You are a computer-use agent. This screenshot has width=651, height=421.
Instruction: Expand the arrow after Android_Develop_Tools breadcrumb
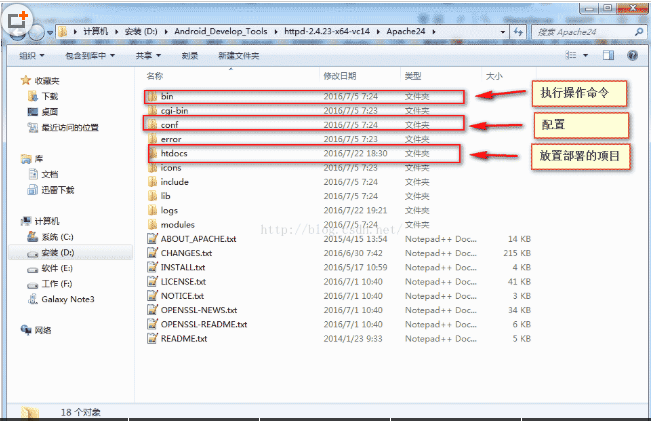tap(276, 32)
